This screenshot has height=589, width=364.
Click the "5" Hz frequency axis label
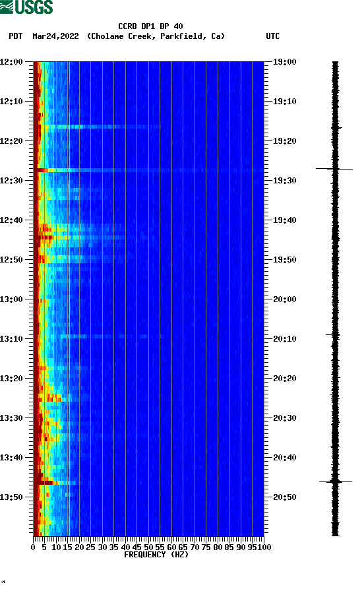coord(44,547)
